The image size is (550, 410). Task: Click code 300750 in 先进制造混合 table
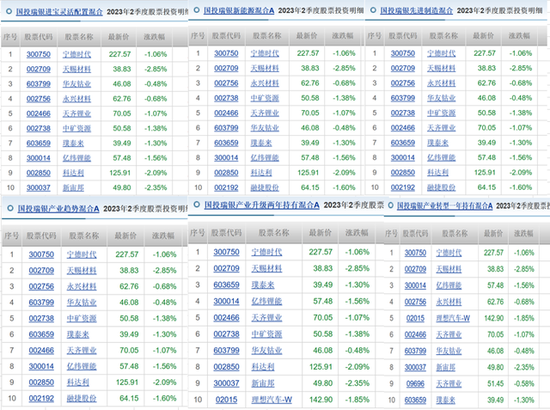coord(403,53)
